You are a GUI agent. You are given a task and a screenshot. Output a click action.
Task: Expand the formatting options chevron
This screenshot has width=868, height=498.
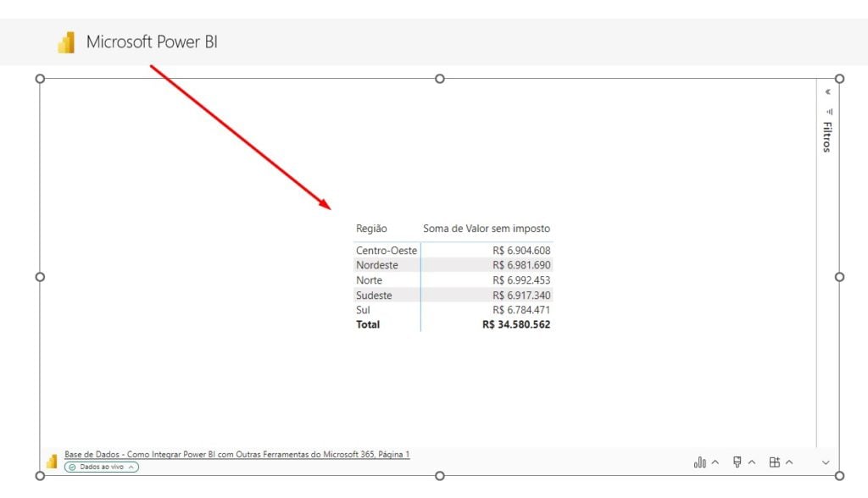[x=752, y=462]
